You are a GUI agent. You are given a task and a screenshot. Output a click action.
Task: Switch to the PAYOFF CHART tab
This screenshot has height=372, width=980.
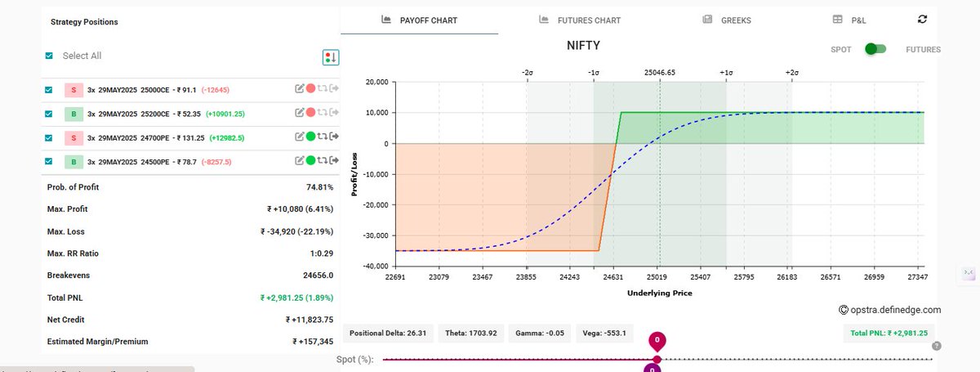[x=420, y=20]
